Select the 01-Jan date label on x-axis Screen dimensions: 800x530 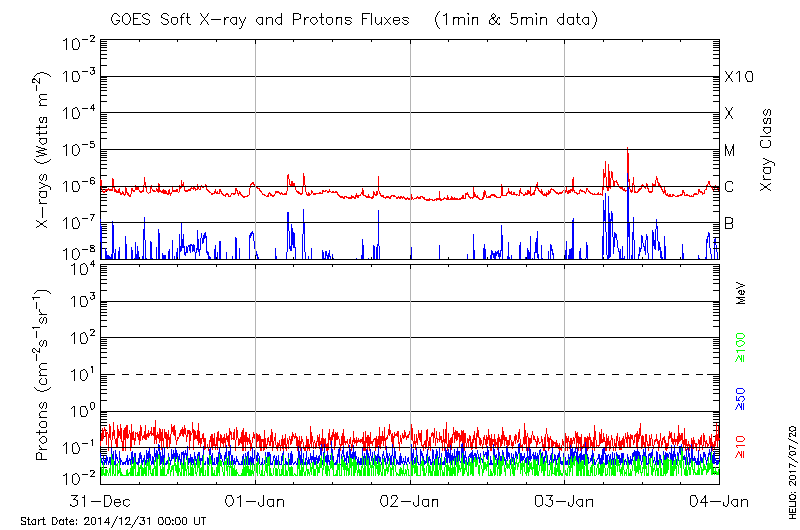tap(256, 500)
